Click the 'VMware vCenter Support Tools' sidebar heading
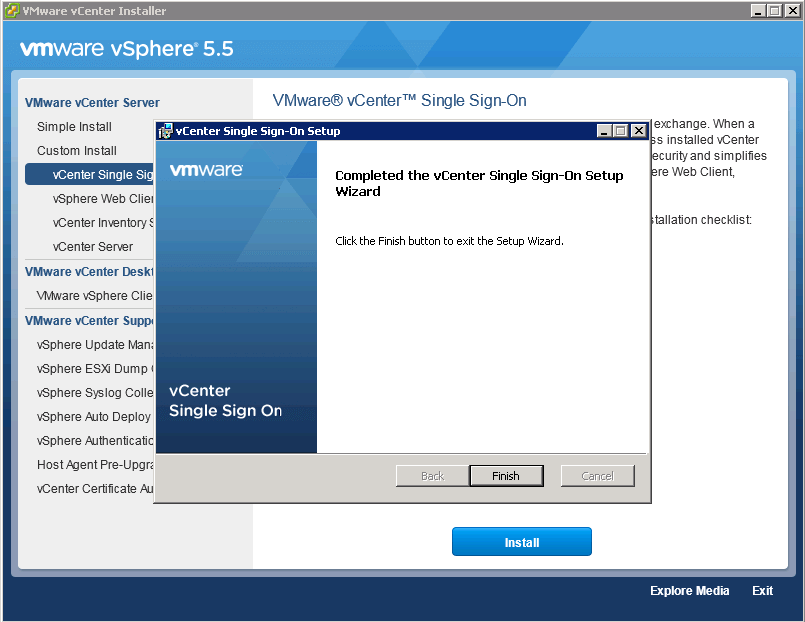 89,321
